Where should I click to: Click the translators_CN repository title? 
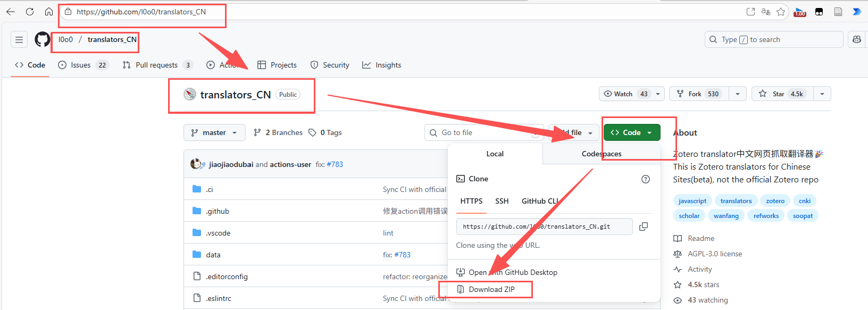236,95
